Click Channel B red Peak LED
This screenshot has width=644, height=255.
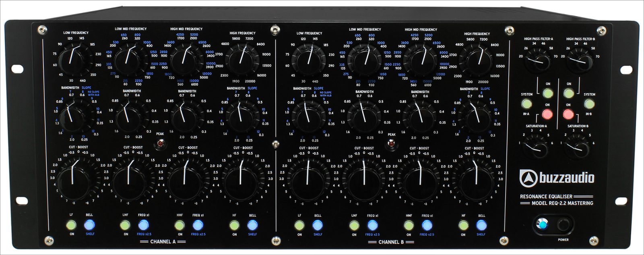point(390,143)
